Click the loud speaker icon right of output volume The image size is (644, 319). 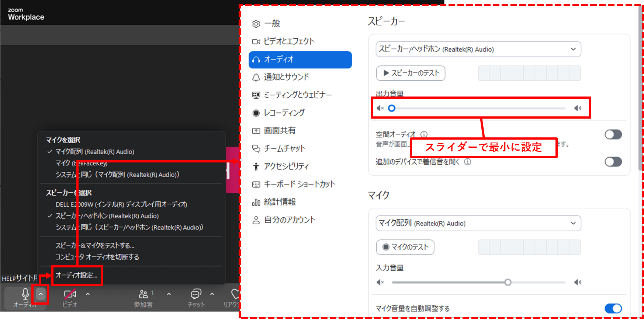click(578, 108)
